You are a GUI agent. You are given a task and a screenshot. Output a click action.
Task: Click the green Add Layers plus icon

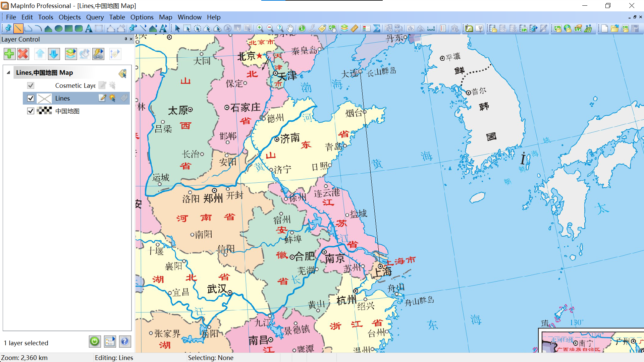pyautogui.click(x=10, y=54)
